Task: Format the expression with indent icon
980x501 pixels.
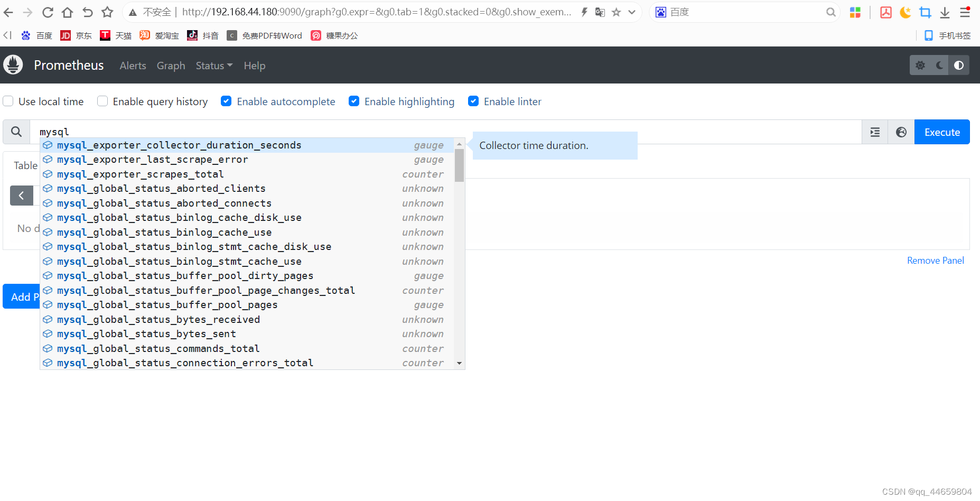Action: point(875,132)
